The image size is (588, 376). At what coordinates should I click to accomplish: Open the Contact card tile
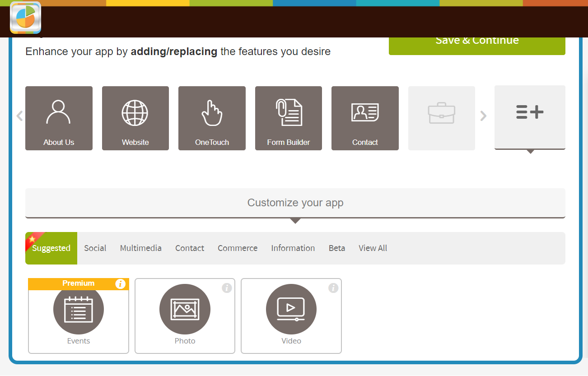click(x=365, y=118)
